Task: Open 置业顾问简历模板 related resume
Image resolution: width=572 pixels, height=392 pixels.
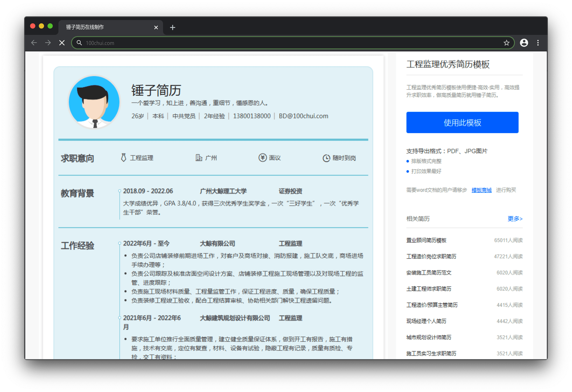Action: [426, 240]
